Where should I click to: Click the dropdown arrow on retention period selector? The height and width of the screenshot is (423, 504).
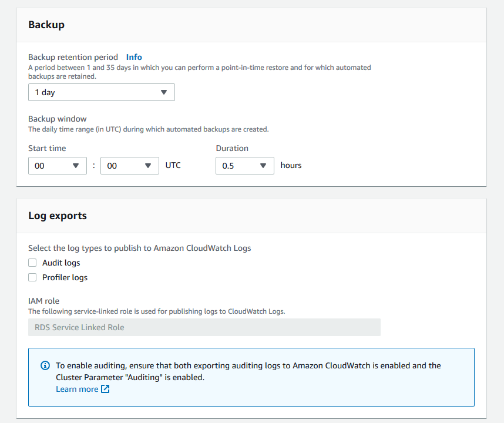[x=164, y=92]
